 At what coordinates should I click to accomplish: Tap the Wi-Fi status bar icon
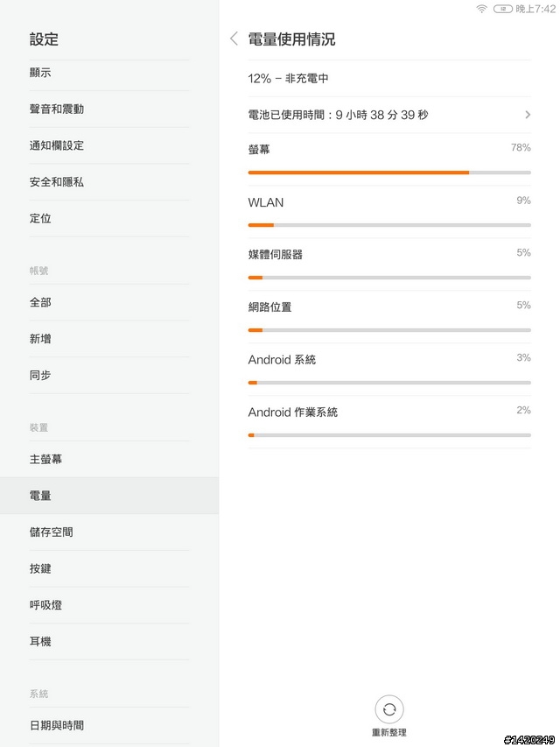[x=482, y=9]
